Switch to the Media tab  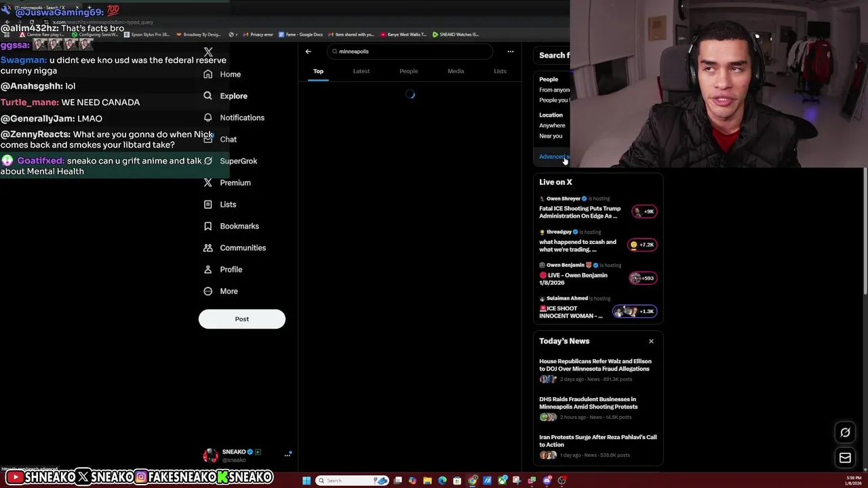456,71
